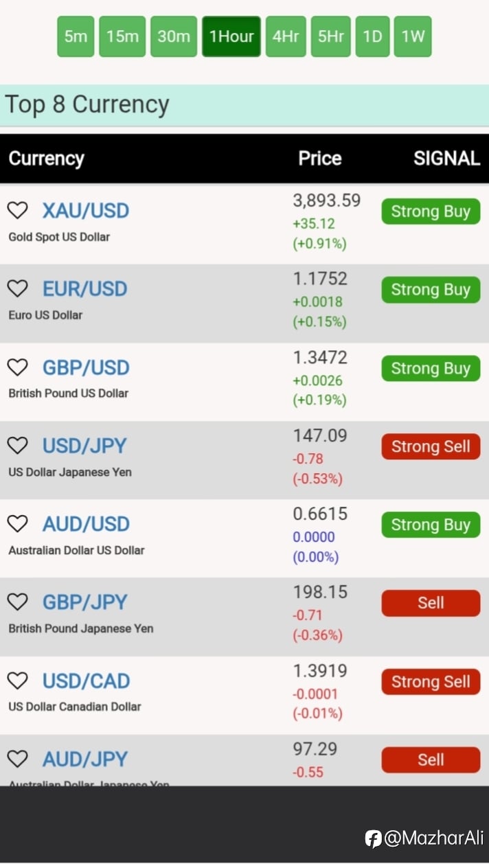Viewport: 489px width, 868px height.
Task: Select the 1D timeframe button
Action: pos(372,36)
